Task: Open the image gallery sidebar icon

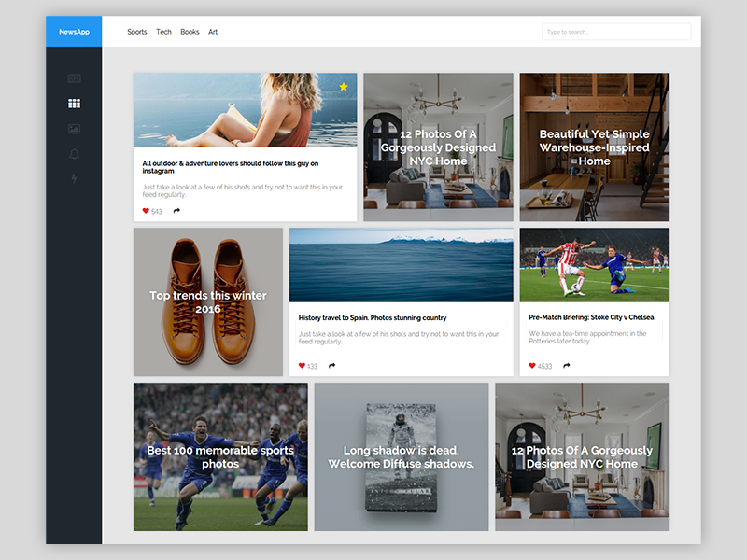Action: pyautogui.click(x=74, y=129)
